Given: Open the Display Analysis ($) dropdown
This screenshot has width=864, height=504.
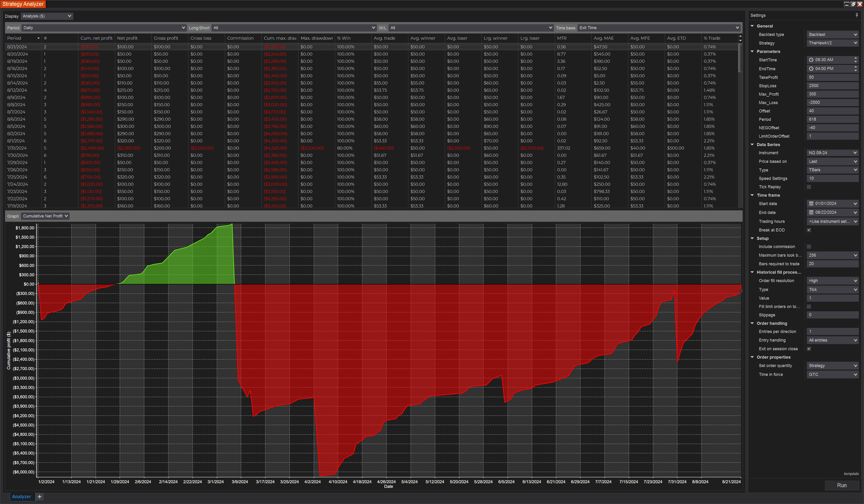Looking at the screenshot, I should [47, 16].
